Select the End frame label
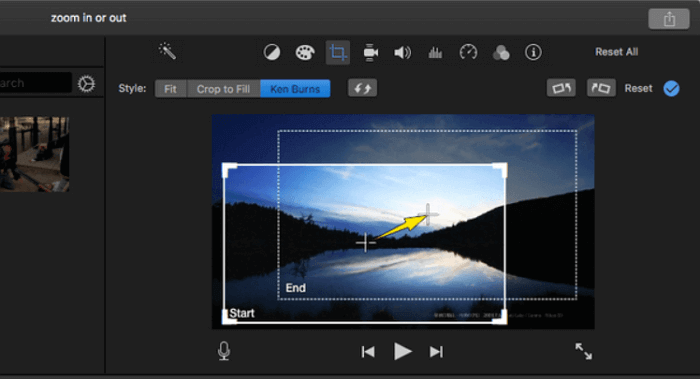Viewport: 700px width, 379px height. tap(296, 288)
